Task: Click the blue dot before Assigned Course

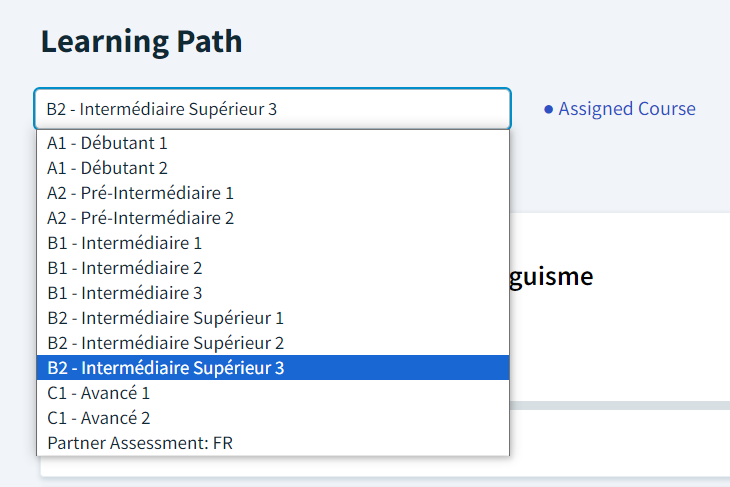Action: click(x=548, y=109)
